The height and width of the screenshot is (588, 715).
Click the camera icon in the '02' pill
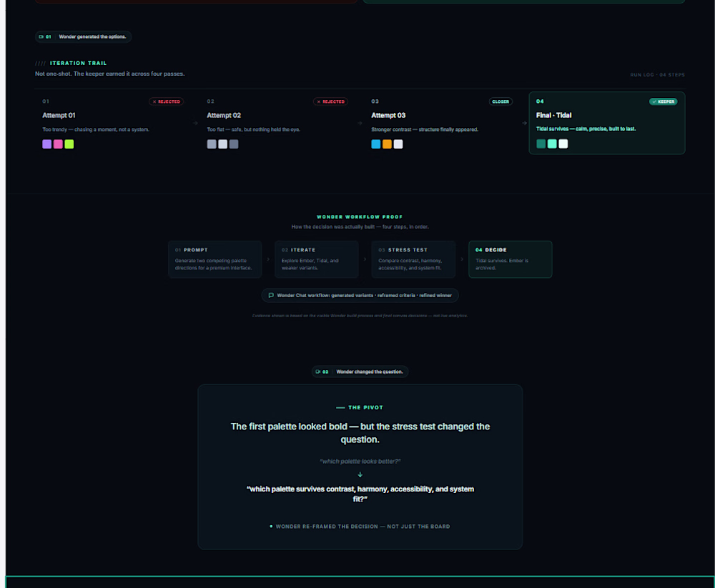pyautogui.click(x=318, y=372)
